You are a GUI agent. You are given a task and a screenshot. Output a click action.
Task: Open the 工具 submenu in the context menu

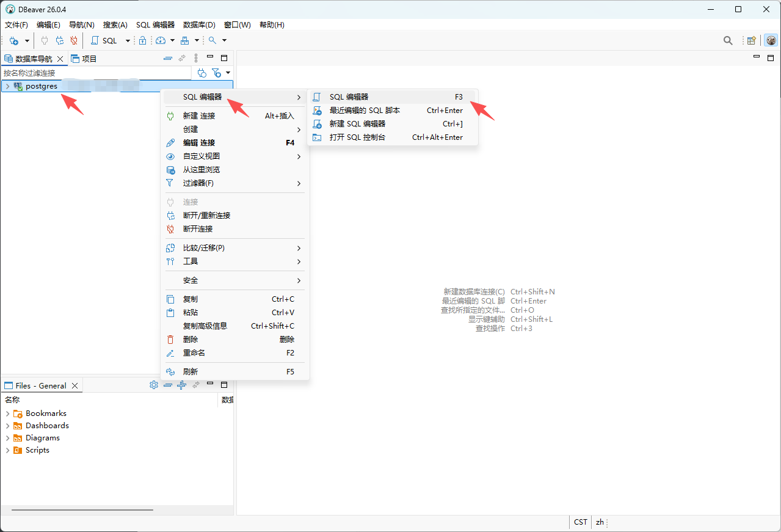tap(235, 261)
